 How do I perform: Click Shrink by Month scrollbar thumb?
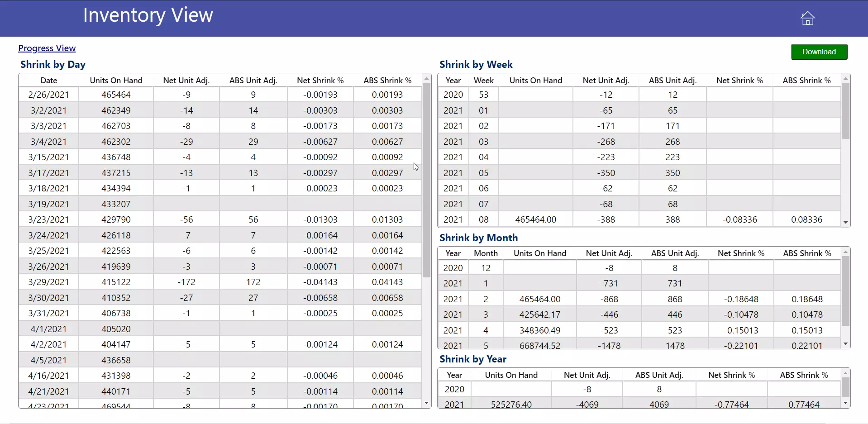[x=845, y=291]
